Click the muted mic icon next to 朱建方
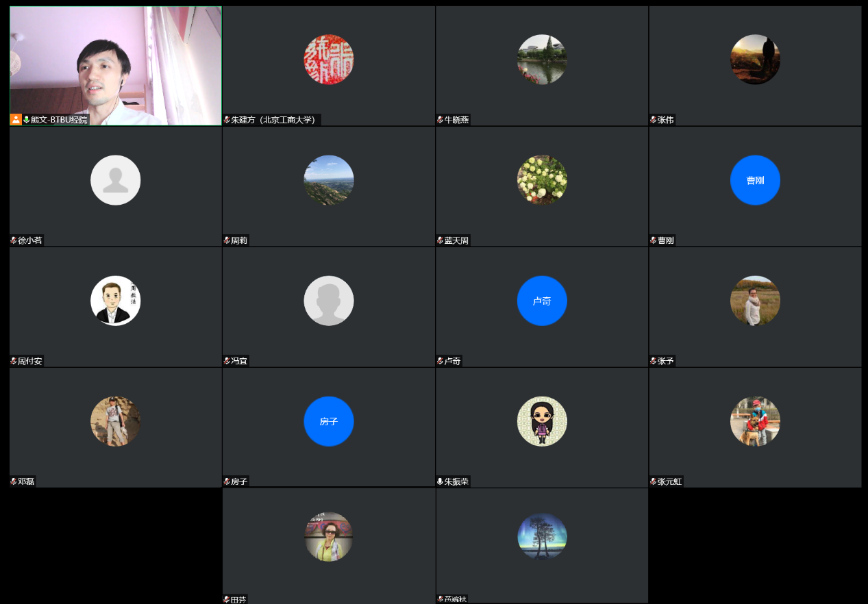This screenshot has width=868, height=604. pos(227,120)
